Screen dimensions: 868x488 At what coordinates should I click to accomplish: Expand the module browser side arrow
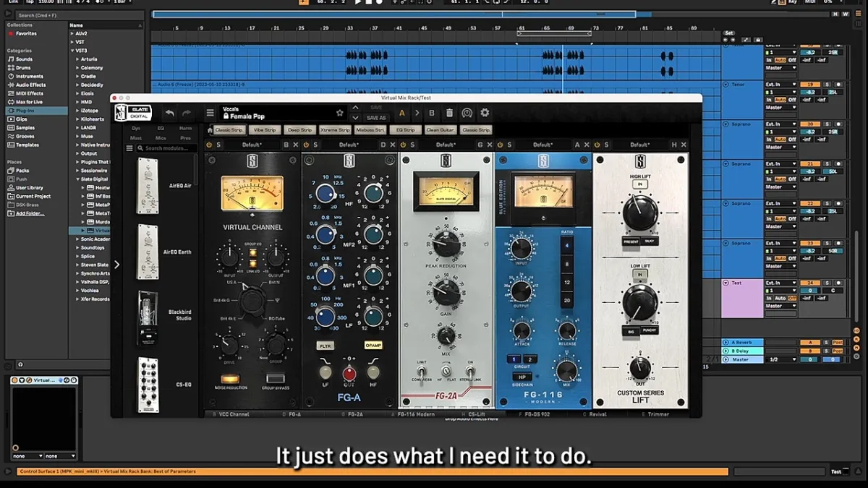[117, 265]
